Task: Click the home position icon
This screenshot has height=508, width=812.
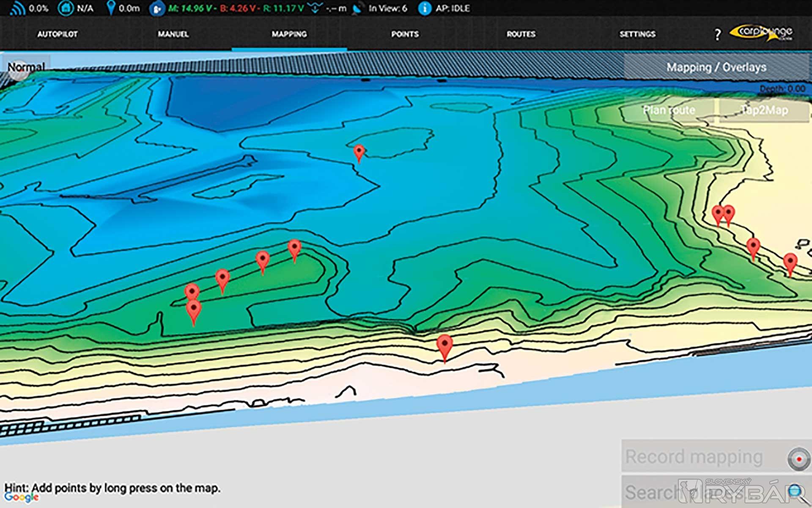Action: [66, 8]
